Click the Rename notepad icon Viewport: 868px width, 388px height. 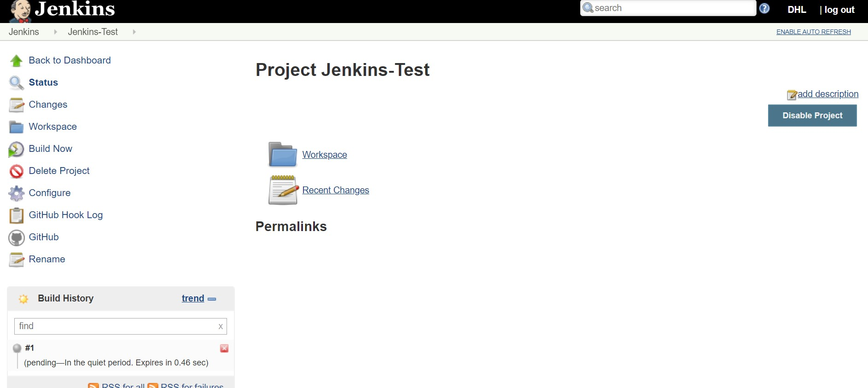[17, 260]
